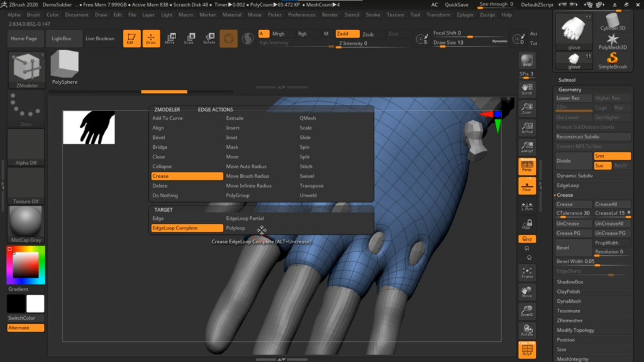The height and width of the screenshot is (362, 644).
Task: Toggle Zadd sculpt mode
Action: (x=347, y=34)
